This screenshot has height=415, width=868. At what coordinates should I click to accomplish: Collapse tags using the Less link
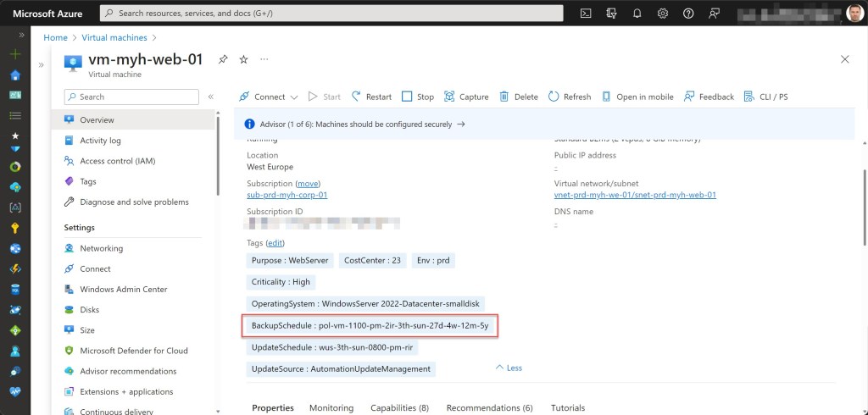(509, 368)
